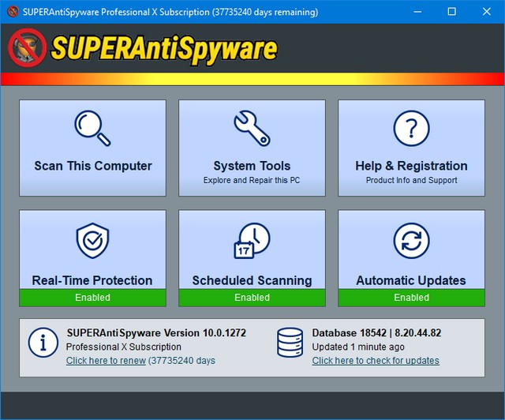Click the 'Click here to renew' link
505x420 pixels.
106,361
